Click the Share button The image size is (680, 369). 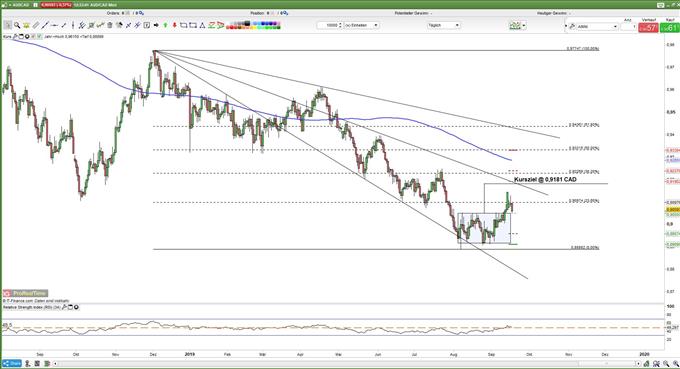pyautogui.click(x=12, y=363)
